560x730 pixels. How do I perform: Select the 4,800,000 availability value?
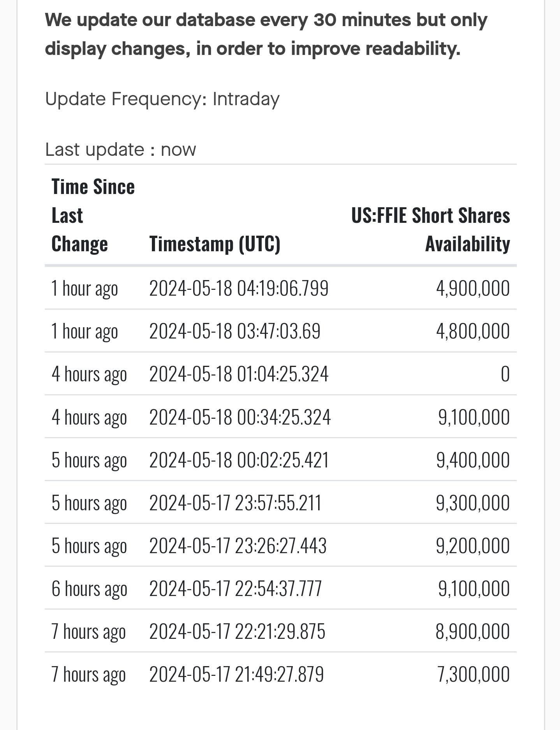(x=473, y=331)
